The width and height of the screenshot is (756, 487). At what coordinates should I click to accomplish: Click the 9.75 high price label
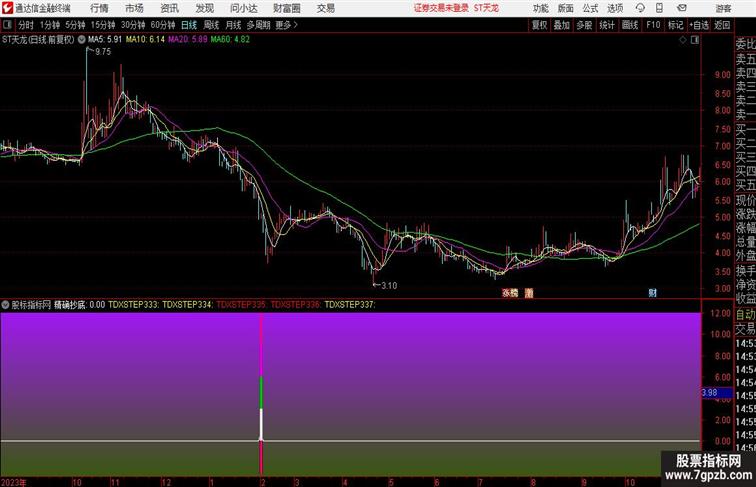[x=103, y=52]
